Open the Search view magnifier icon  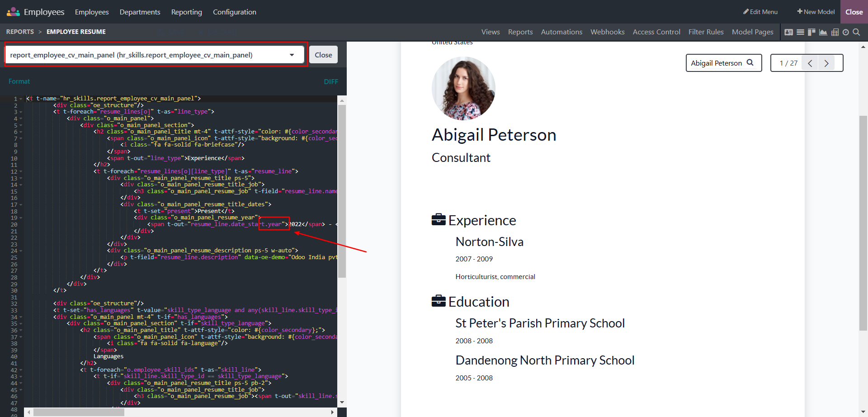(x=857, y=32)
